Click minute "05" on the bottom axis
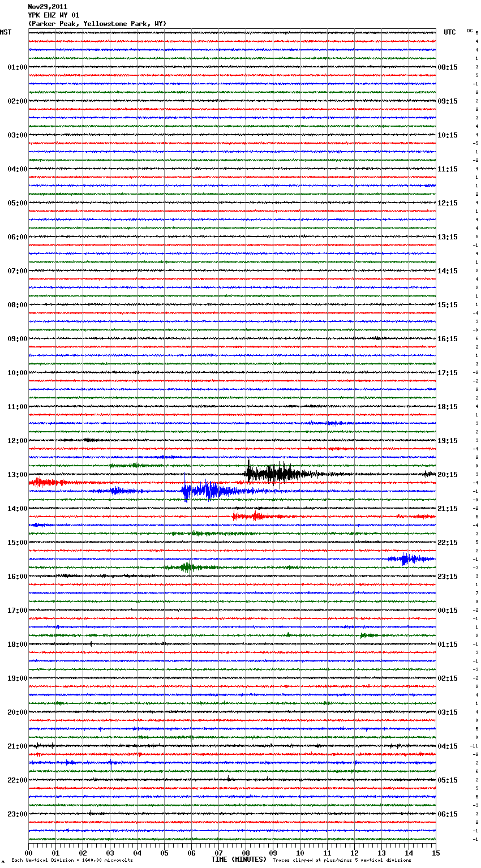 (164, 852)
